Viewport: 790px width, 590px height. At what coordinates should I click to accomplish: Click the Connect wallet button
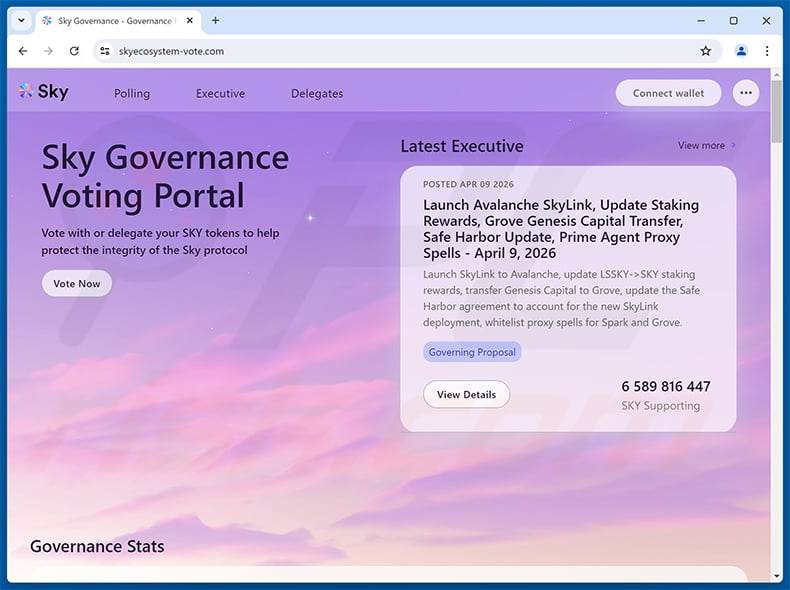668,93
